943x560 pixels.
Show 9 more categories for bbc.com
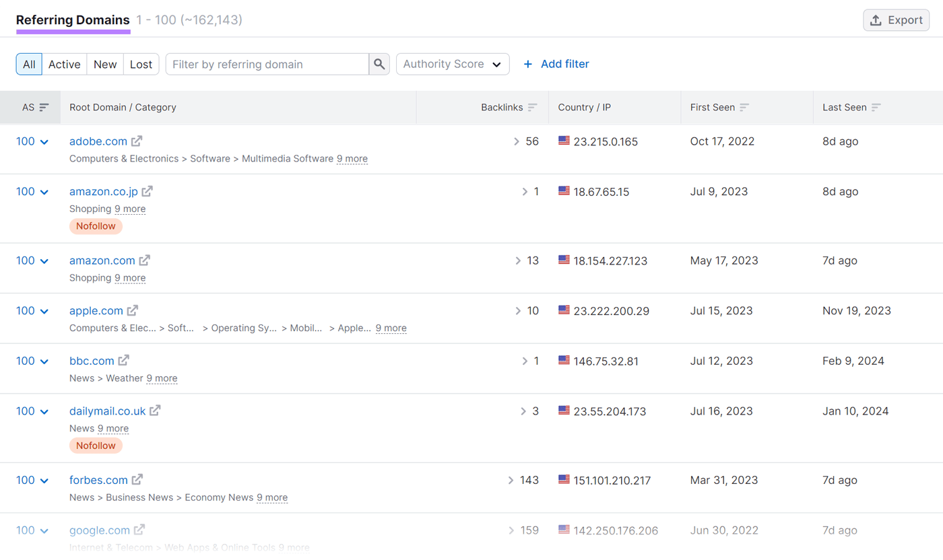[162, 378]
